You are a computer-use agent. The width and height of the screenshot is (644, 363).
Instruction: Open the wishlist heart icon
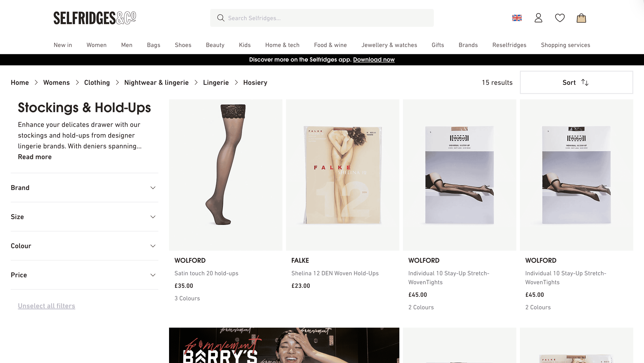[560, 18]
